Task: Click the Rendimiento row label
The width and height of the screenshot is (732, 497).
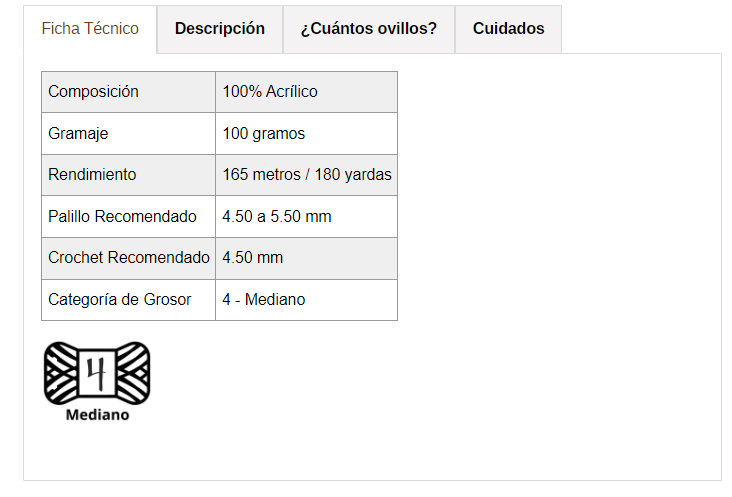Action: [x=128, y=175]
